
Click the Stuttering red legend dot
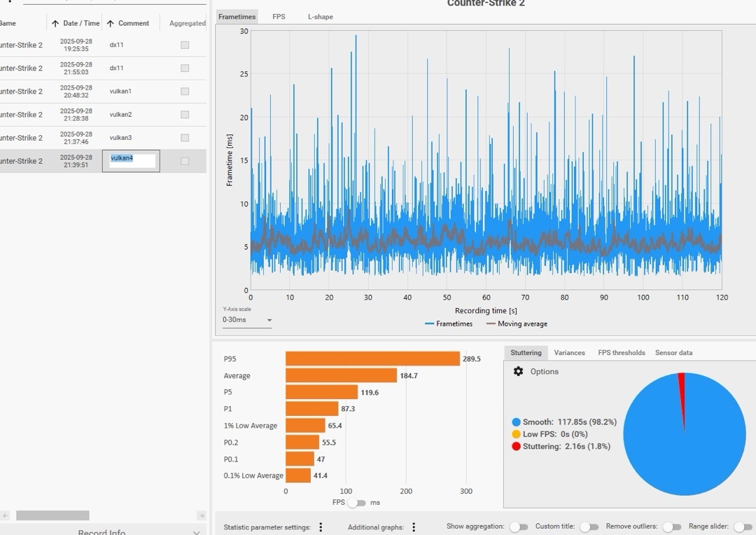(x=516, y=447)
